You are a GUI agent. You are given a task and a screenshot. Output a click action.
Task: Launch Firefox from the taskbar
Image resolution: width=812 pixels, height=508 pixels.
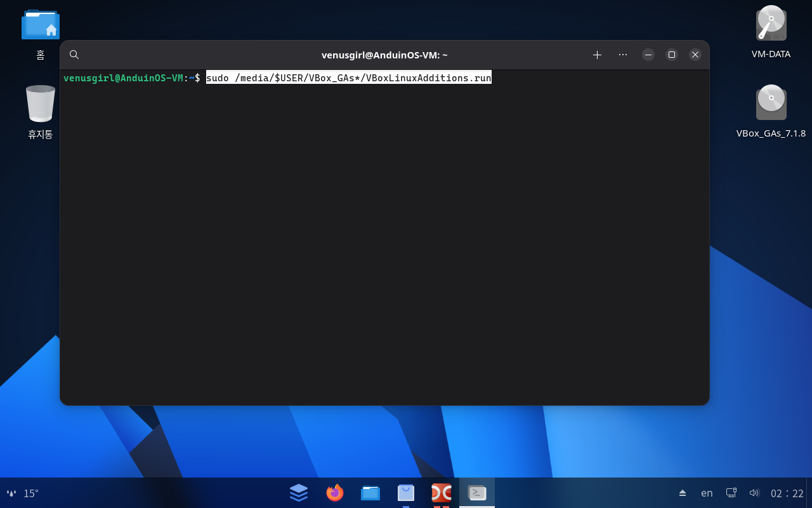334,493
